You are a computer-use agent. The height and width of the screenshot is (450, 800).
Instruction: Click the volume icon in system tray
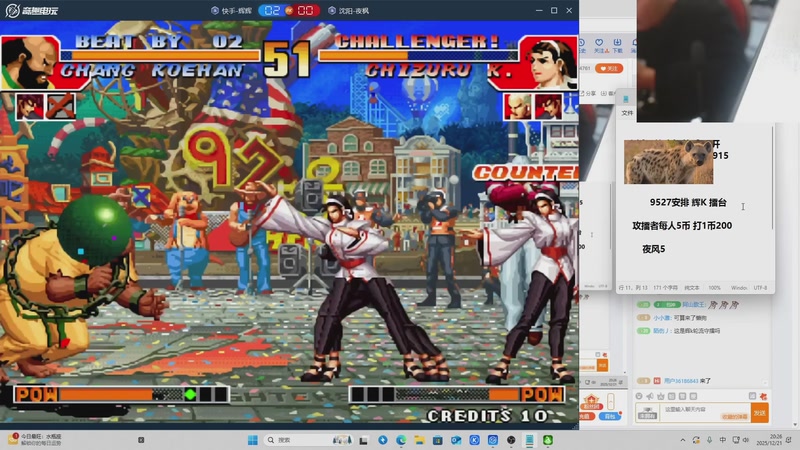(746, 440)
